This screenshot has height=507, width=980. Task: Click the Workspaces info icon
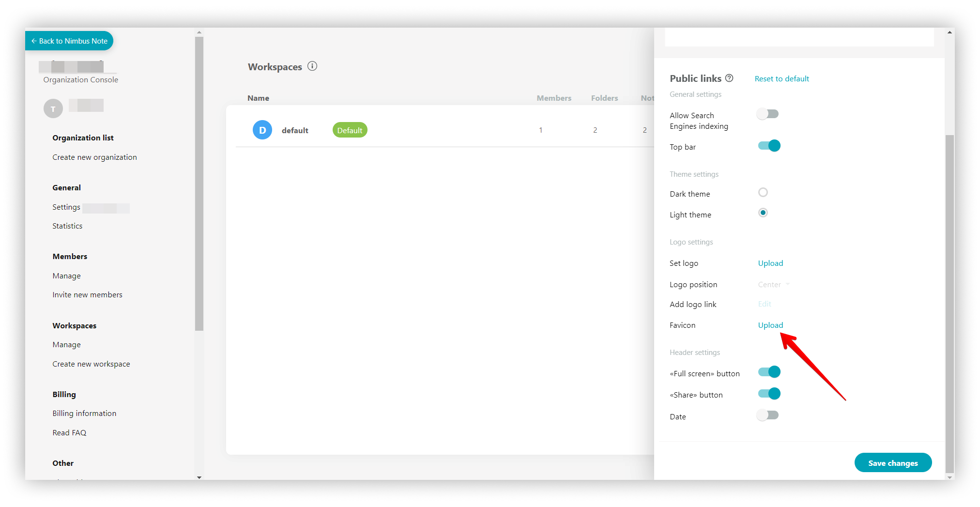[x=312, y=66]
